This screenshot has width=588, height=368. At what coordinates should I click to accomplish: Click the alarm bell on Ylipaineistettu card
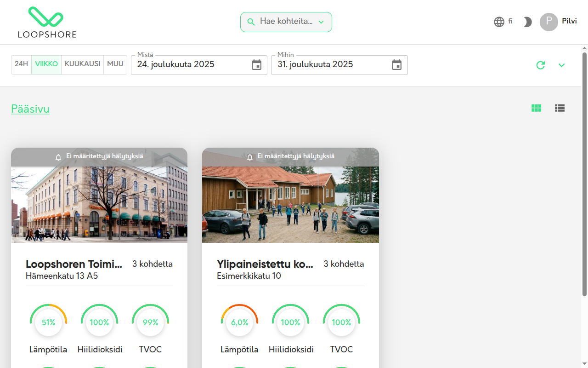(250, 157)
